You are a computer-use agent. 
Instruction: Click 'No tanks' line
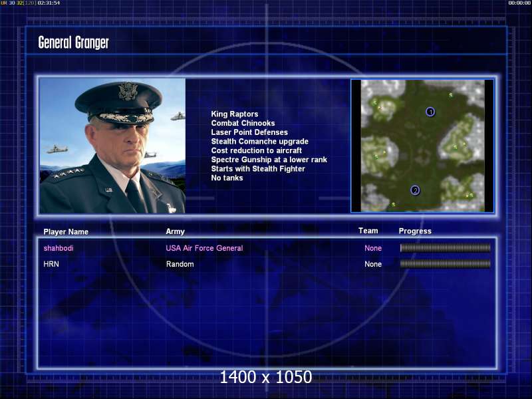(227, 178)
